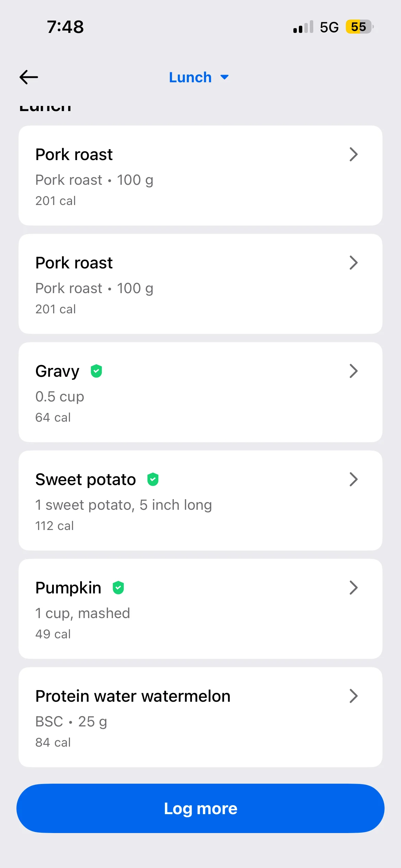Expand the Gravy entry chevron
Viewport: 401px width, 868px height.
point(353,371)
